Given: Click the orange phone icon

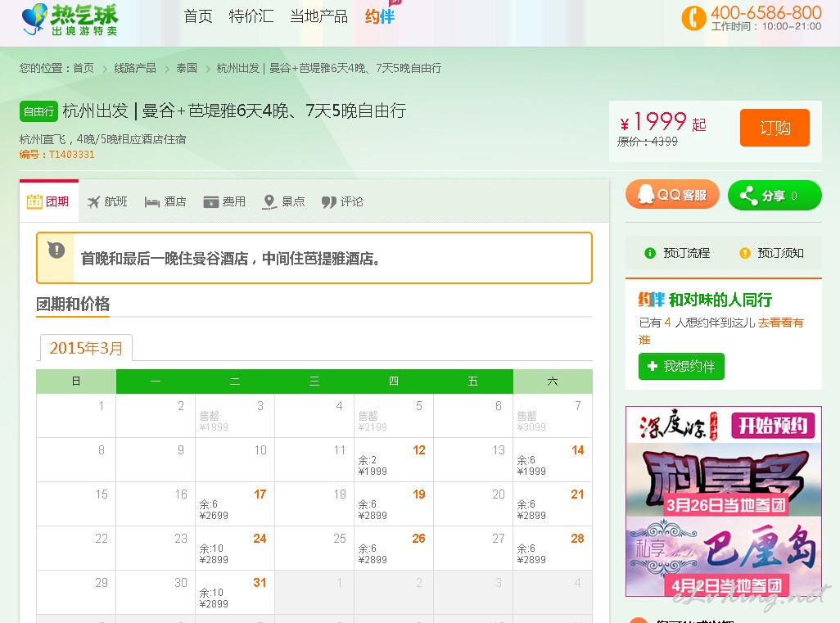Looking at the screenshot, I should point(693,18).
